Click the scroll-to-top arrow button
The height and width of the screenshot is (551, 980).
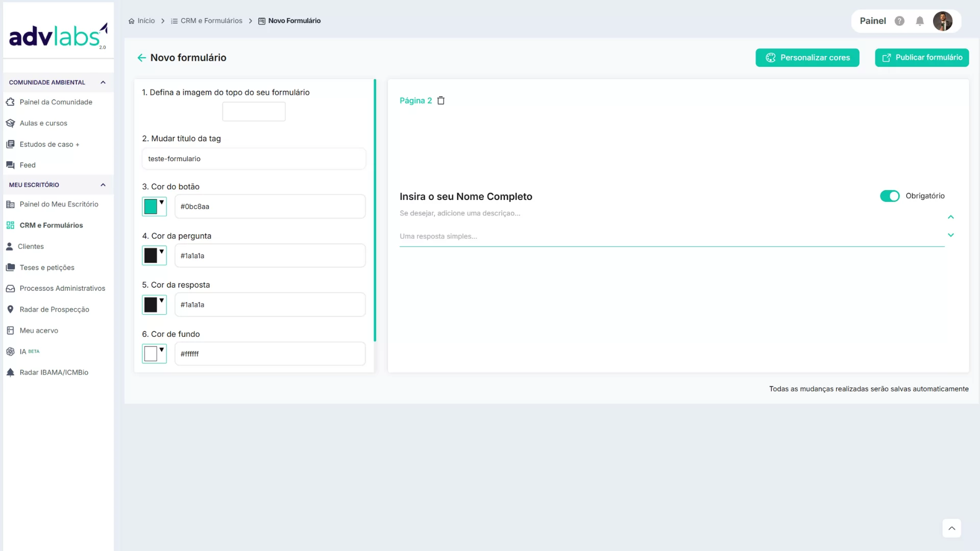pos(951,528)
